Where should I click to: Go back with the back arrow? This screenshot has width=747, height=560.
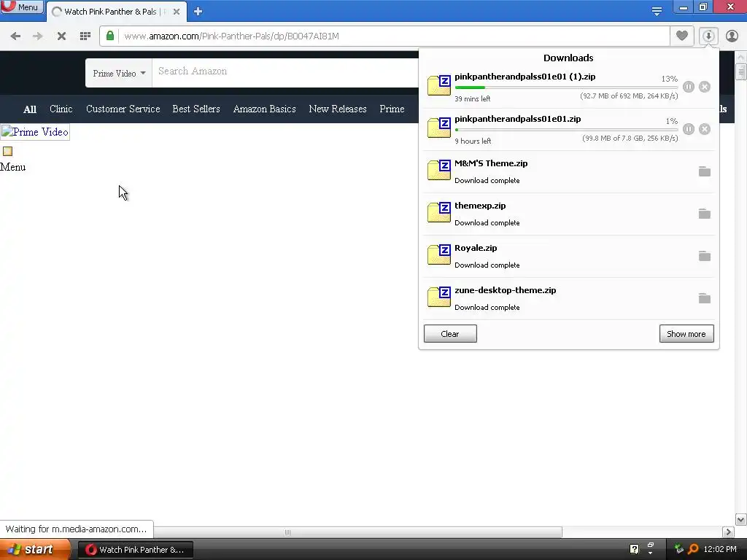click(16, 36)
